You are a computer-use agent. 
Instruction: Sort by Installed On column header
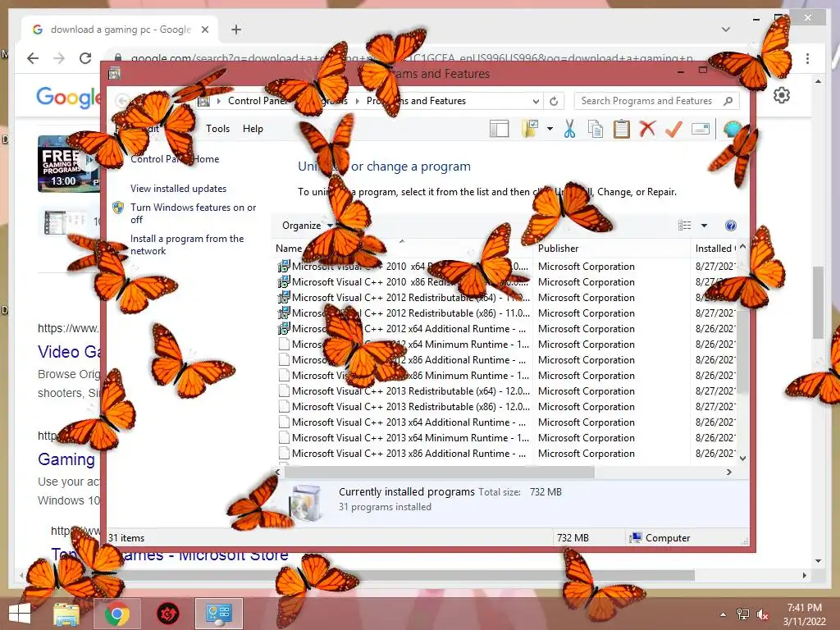(714, 248)
